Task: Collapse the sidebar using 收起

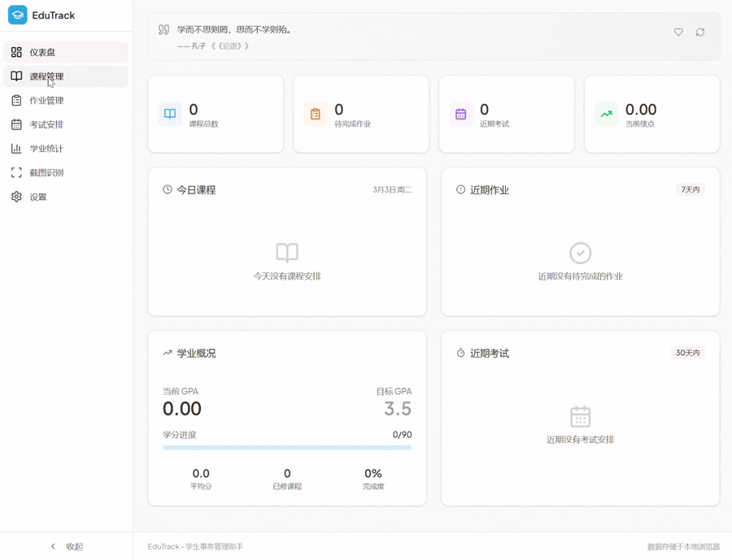Action: 66,546
